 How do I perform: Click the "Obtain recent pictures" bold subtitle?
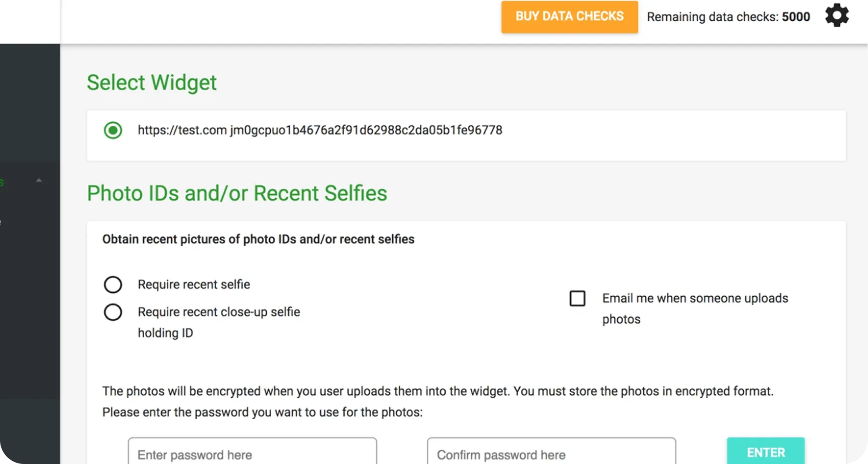(258, 239)
